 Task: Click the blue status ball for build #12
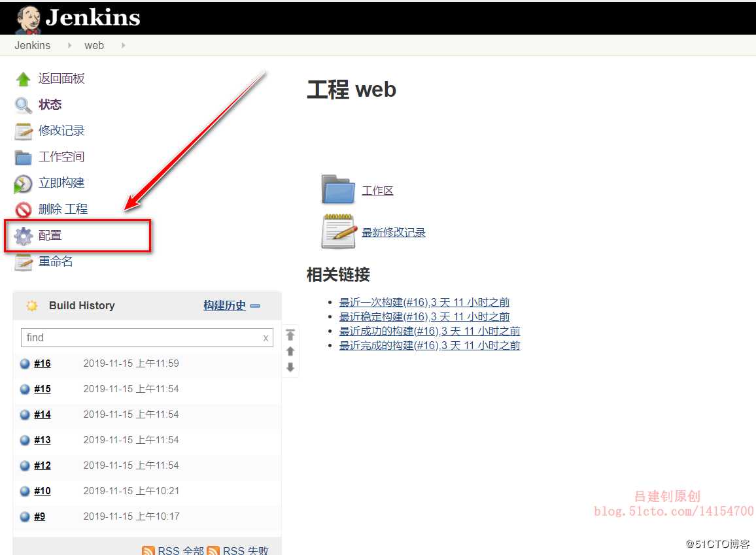pos(25,466)
